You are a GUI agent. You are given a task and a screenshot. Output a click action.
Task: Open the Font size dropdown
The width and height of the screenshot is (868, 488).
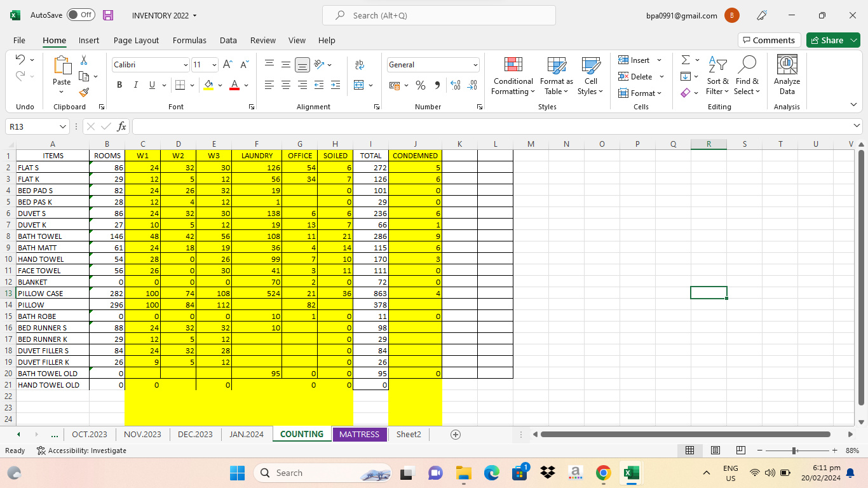pyautogui.click(x=214, y=65)
